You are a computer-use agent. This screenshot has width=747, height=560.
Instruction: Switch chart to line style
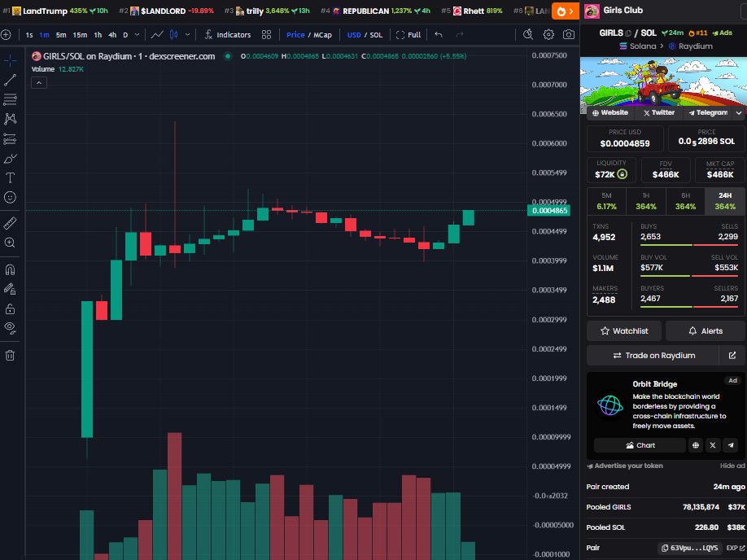tap(157, 35)
